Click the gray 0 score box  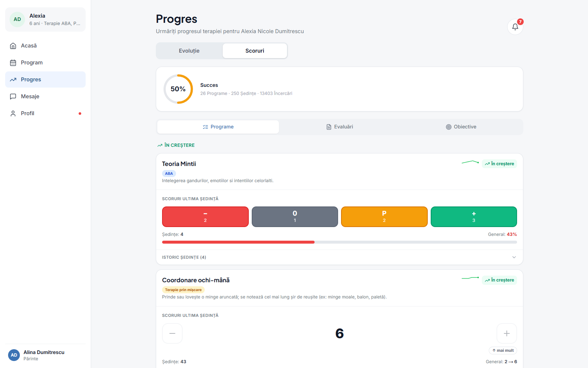pos(295,217)
